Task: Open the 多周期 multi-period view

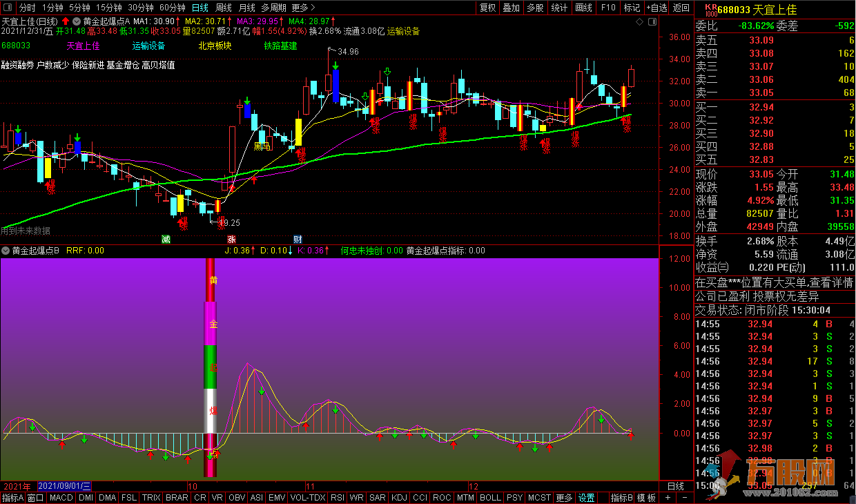Action: (x=273, y=8)
